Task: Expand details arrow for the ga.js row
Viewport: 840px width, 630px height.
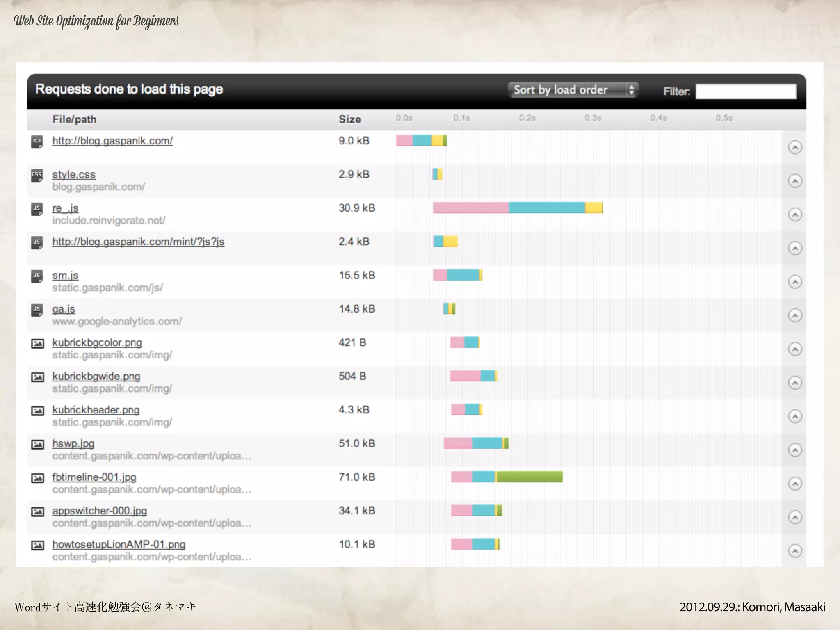Action: [x=795, y=315]
